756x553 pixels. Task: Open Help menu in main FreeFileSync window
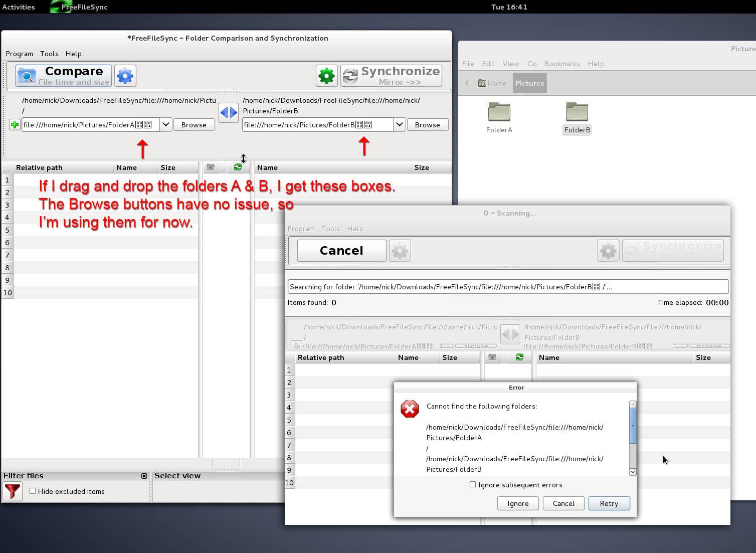tap(73, 54)
